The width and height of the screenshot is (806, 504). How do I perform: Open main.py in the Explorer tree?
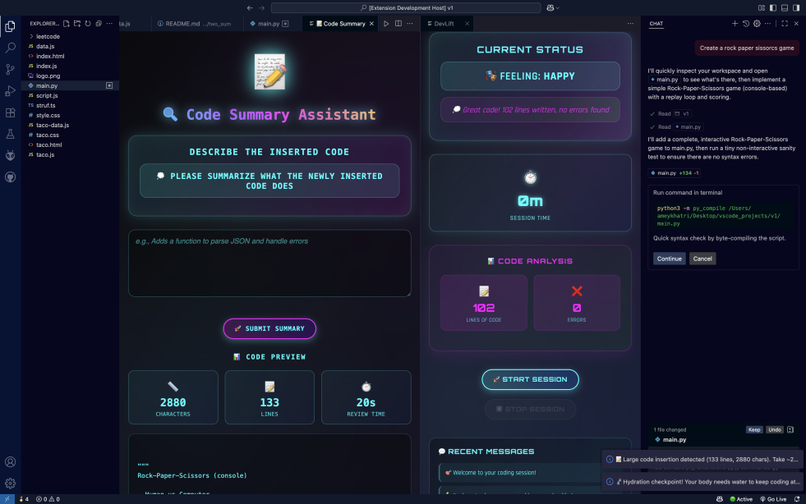click(x=70, y=86)
